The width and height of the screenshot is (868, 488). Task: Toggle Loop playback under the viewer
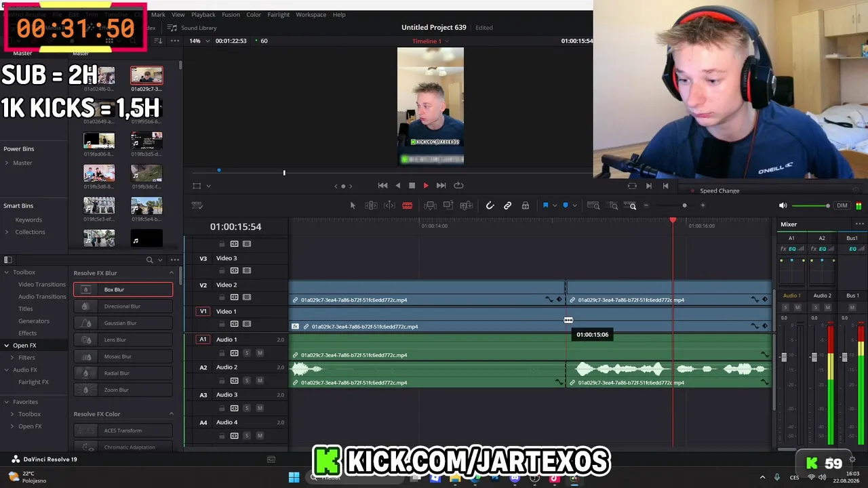pyautogui.click(x=458, y=186)
